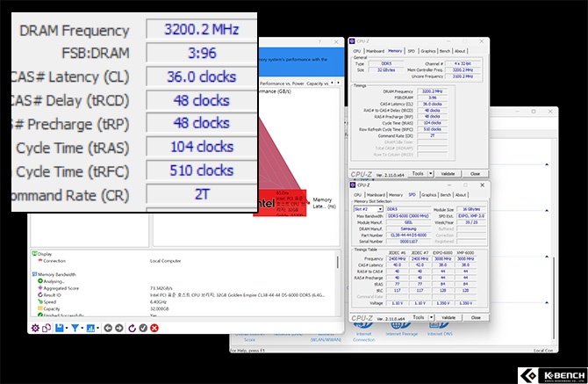Click the blue save disk icon
Viewport: 588px width, 384px height.
pos(58,328)
